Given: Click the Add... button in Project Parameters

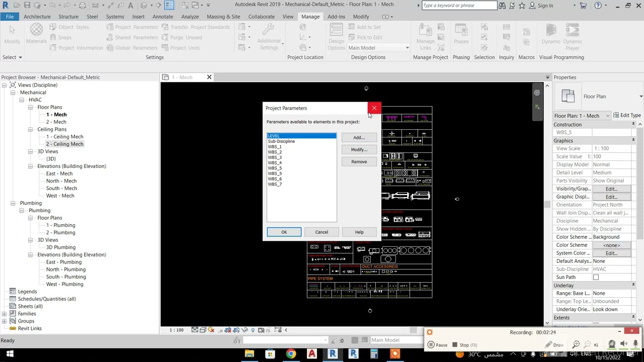Looking at the screenshot, I should [x=359, y=137].
